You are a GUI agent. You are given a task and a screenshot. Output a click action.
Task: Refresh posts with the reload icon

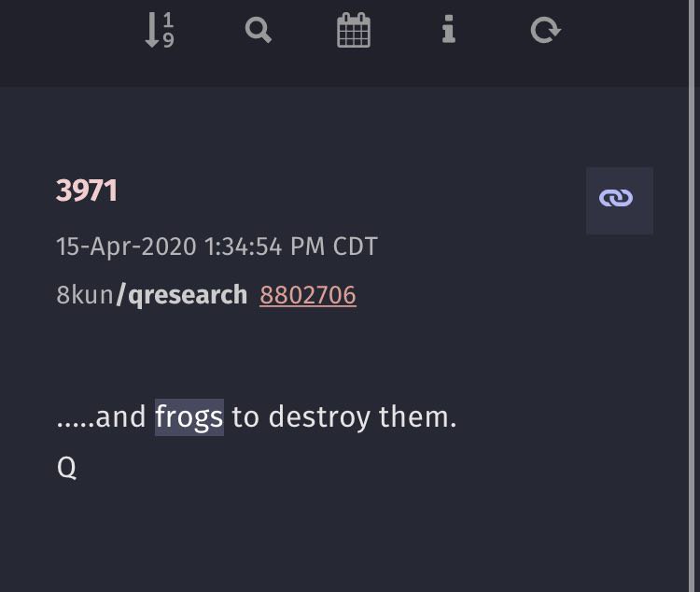(x=546, y=31)
